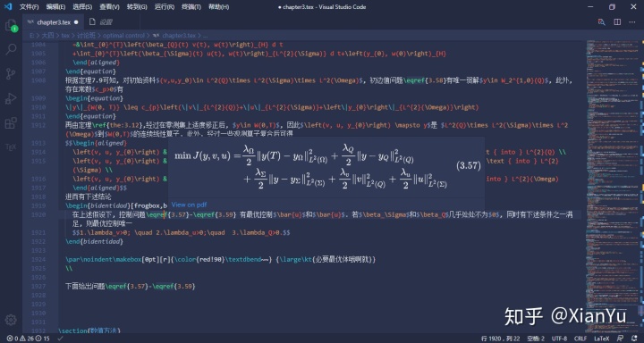Screen dimensions: 644x343
Task: Open the TeX LaTeX Workshop sidebar
Action: coord(11,146)
